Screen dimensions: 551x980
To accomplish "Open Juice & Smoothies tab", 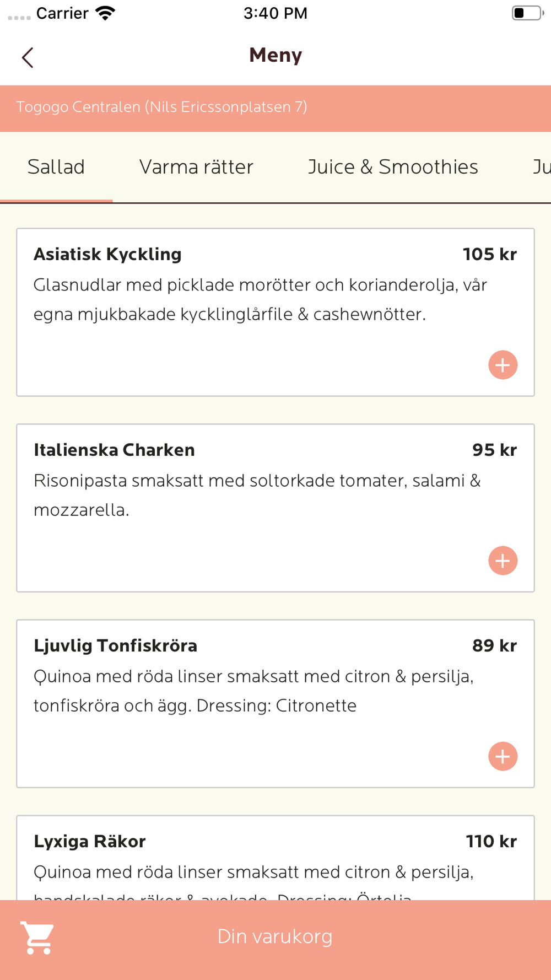I will [393, 167].
